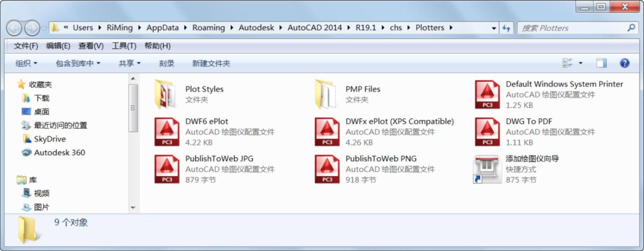Navigate to RiMing in the address bar

[120, 28]
